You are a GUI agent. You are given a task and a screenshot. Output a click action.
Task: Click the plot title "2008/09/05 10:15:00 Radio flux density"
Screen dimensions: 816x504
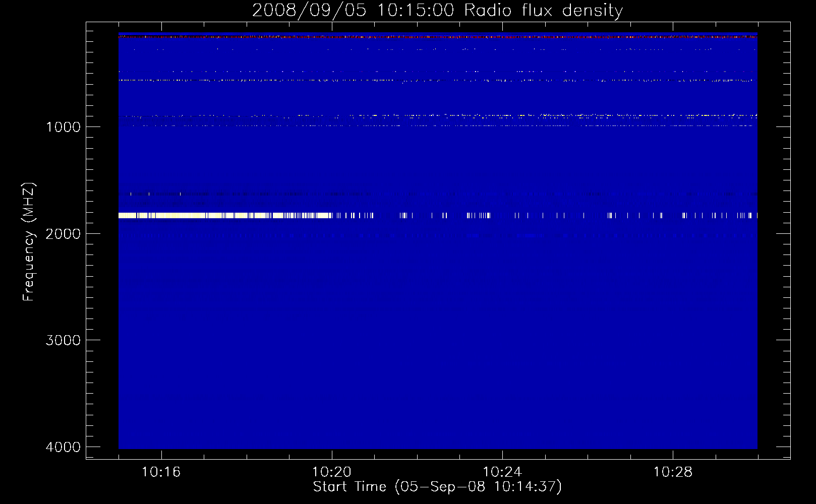[437, 10]
